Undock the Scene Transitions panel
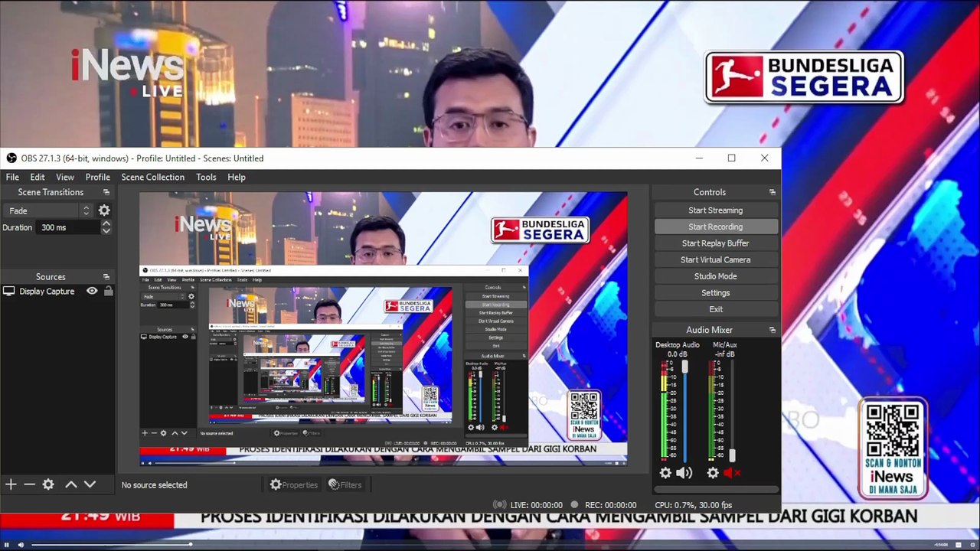 [x=106, y=192]
